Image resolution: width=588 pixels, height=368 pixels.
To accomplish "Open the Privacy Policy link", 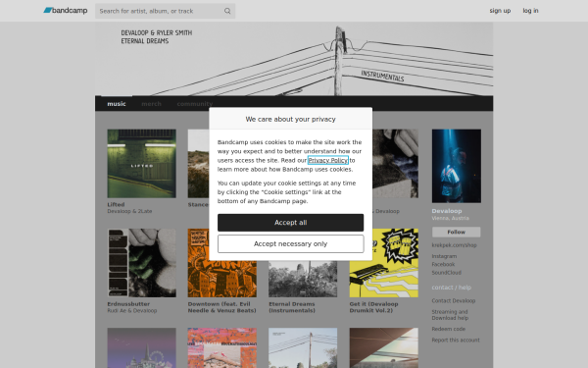I will (x=327, y=160).
